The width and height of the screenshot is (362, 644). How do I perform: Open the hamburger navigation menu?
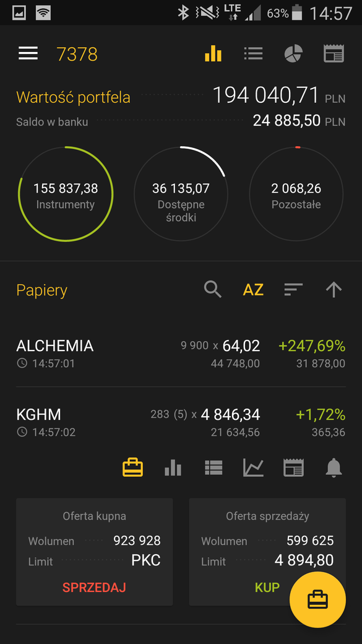[x=28, y=53]
